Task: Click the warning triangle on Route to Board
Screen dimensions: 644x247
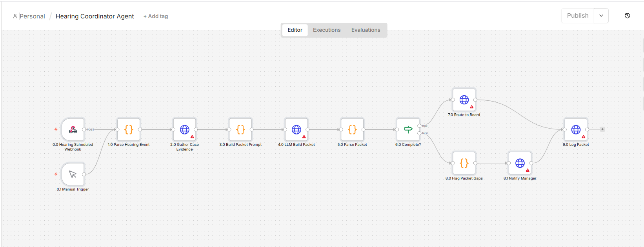Action: (472, 107)
